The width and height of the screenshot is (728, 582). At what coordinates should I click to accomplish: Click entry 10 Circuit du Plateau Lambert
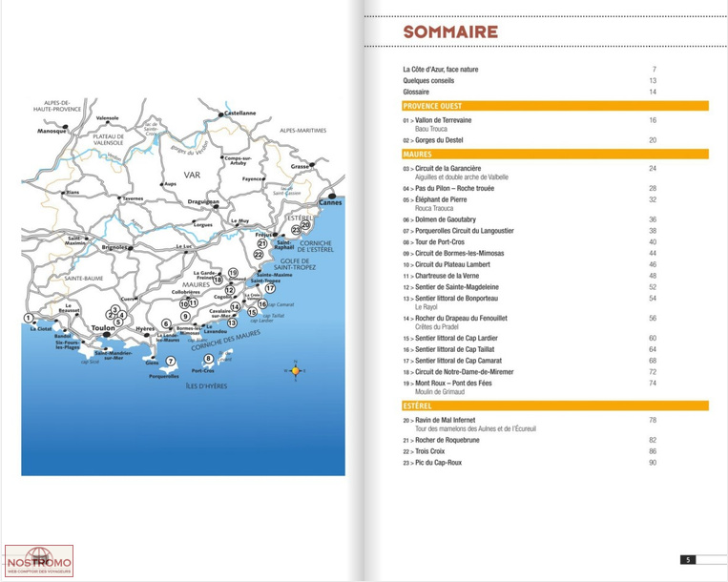(x=447, y=264)
